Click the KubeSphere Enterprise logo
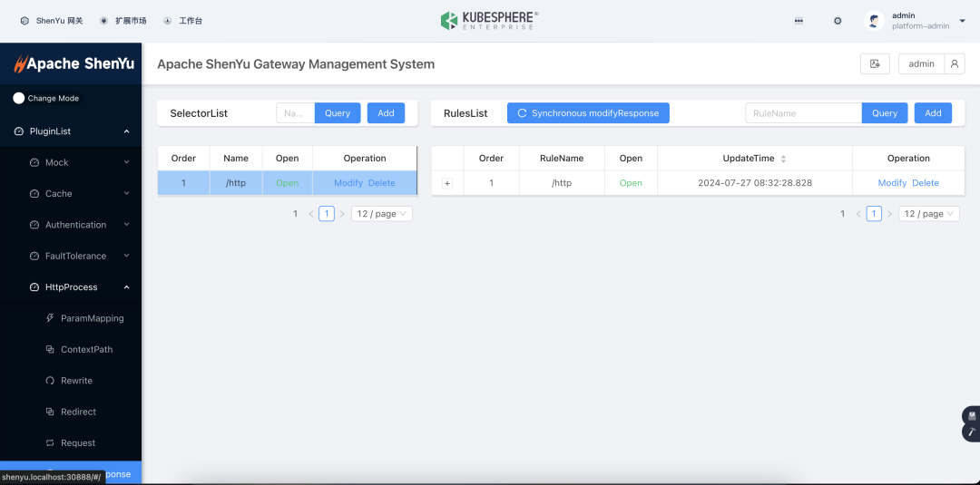The width and height of the screenshot is (980, 485). (x=489, y=21)
